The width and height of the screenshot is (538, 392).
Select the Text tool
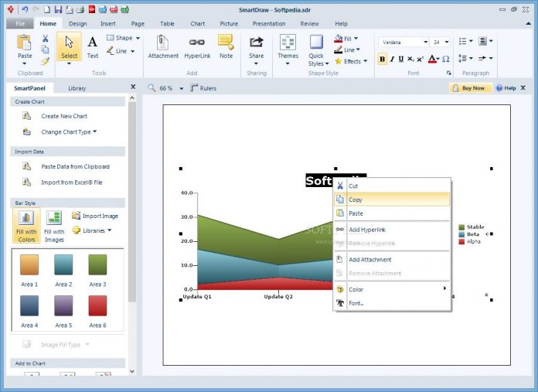coord(92,47)
